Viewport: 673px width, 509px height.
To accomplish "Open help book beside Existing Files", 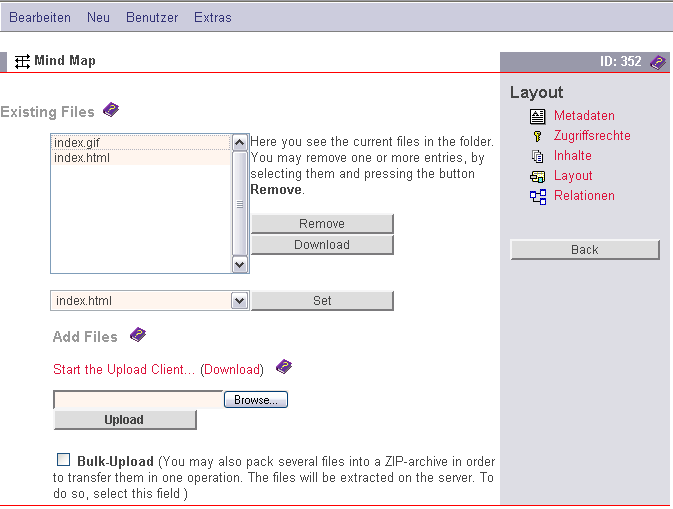I will coord(111,110).
